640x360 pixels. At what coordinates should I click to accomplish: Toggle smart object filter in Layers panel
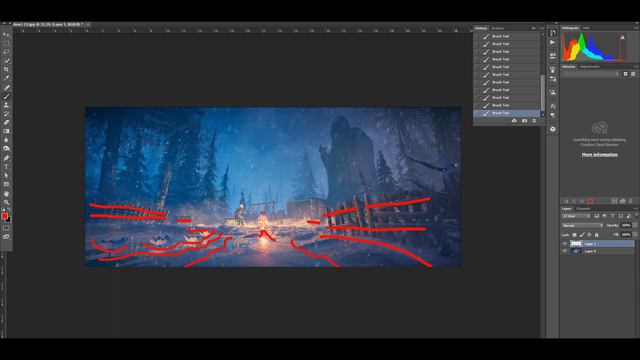pos(628,216)
